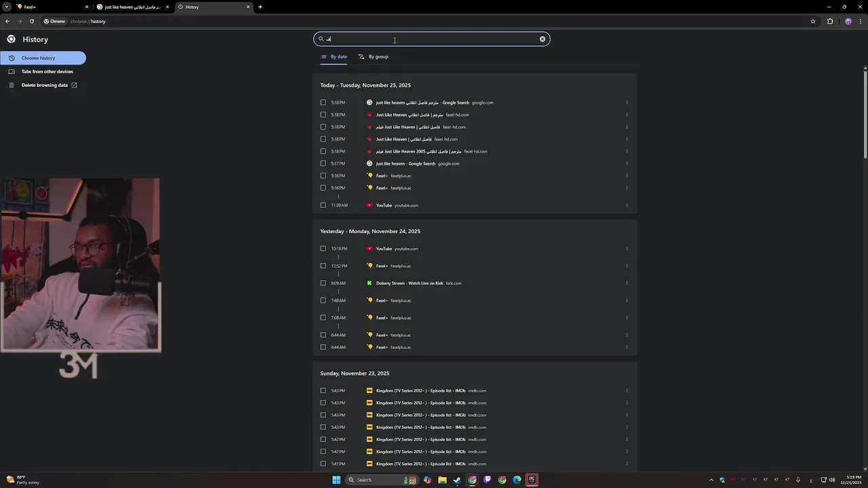Open the three-dot menu for the 5:41 PM Kingdom entry

627,464
